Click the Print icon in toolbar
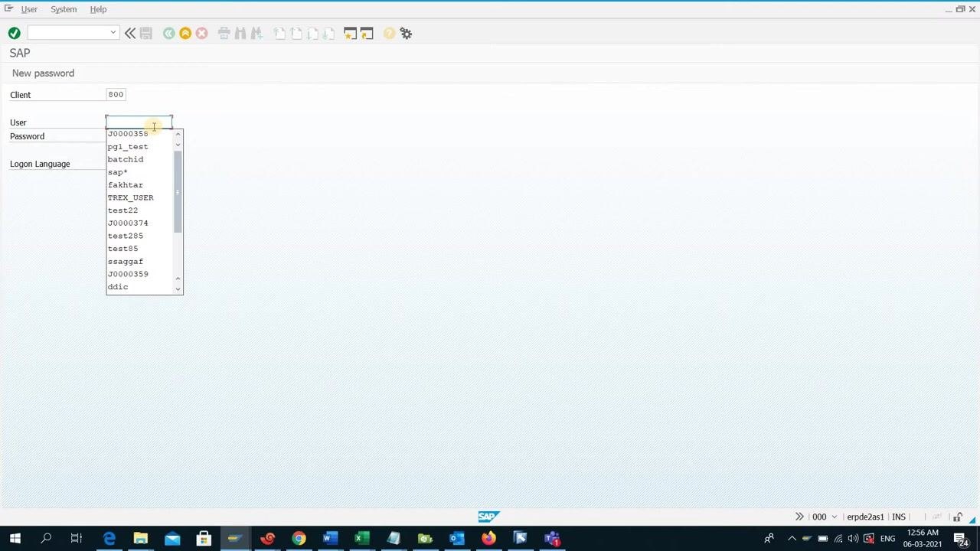This screenshot has height=551, width=980. [224, 33]
